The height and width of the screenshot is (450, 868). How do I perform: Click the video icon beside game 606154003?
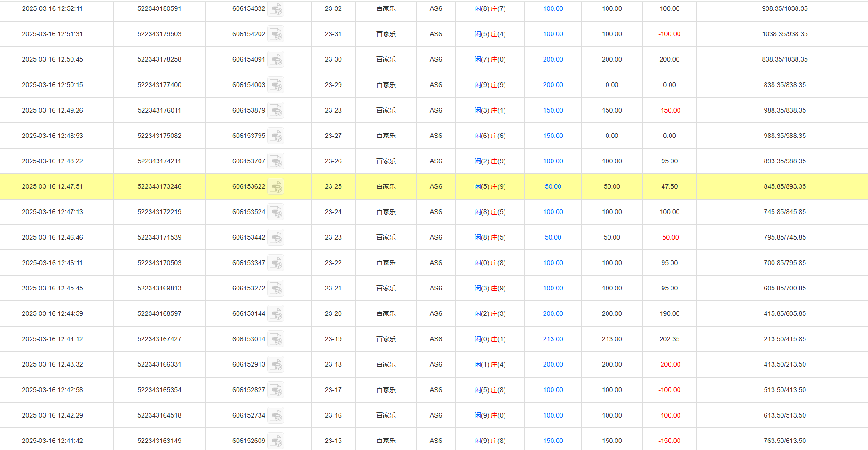click(x=276, y=85)
